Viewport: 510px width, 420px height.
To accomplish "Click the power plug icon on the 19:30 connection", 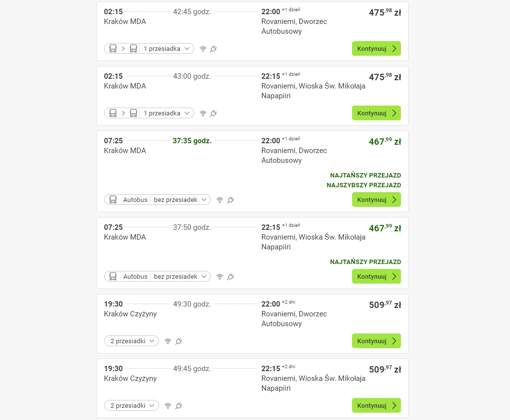I will point(178,341).
